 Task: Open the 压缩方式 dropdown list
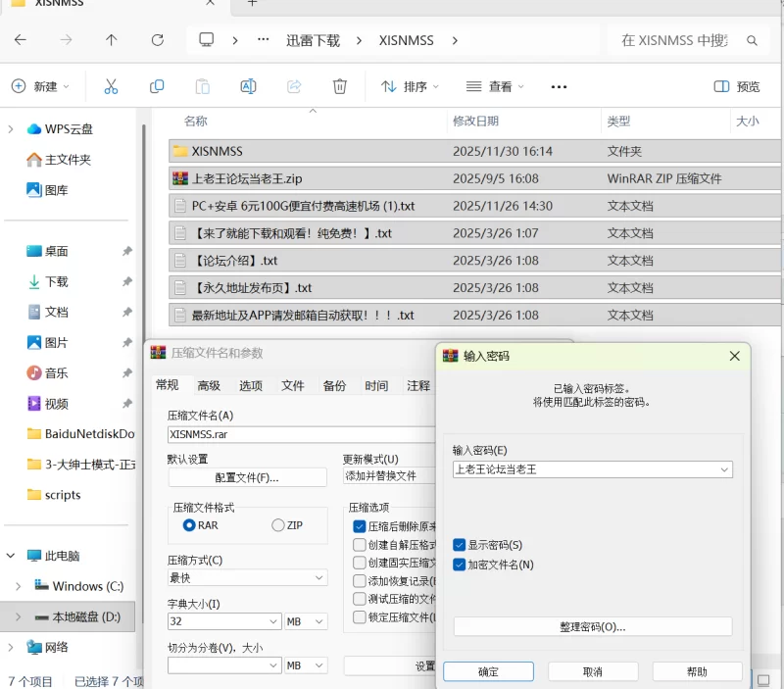[247, 578]
